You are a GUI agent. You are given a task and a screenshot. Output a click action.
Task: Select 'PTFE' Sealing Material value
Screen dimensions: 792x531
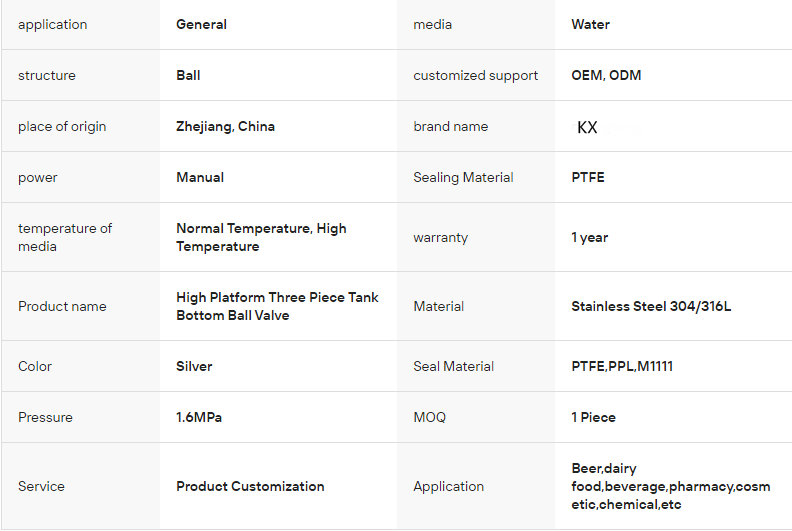(x=588, y=177)
